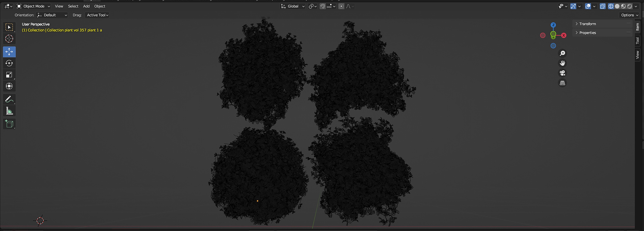Toggle viewport overlays
This screenshot has width=644, height=231.
pyautogui.click(x=588, y=6)
